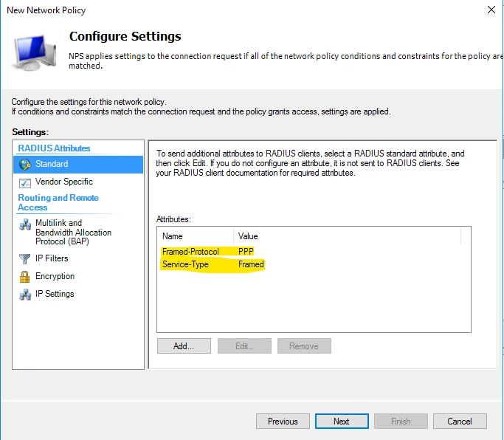
Task: Go back with the Previous button
Action: (283, 422)
